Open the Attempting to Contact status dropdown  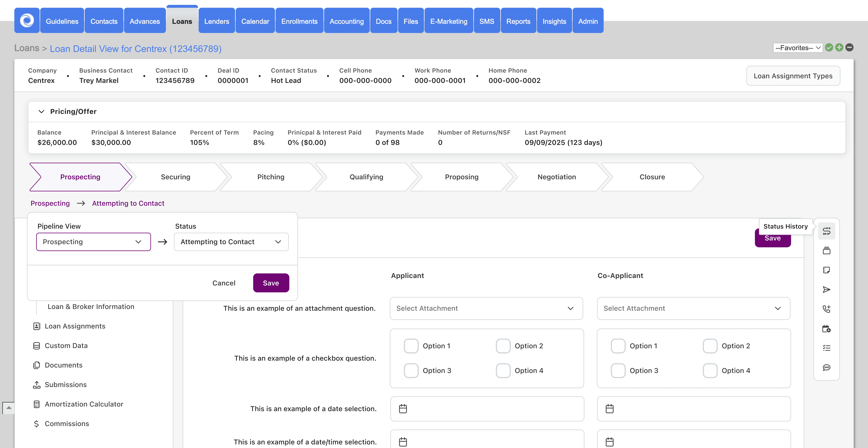(231, 242)
